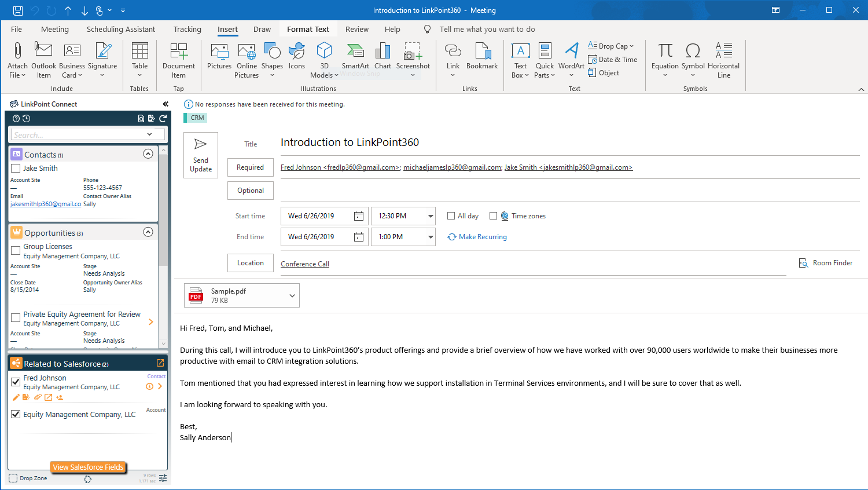868x490 pixels.
Task: Click the View Salesforce Fields button
Action: pyautogui.click(x=89, y=467)
